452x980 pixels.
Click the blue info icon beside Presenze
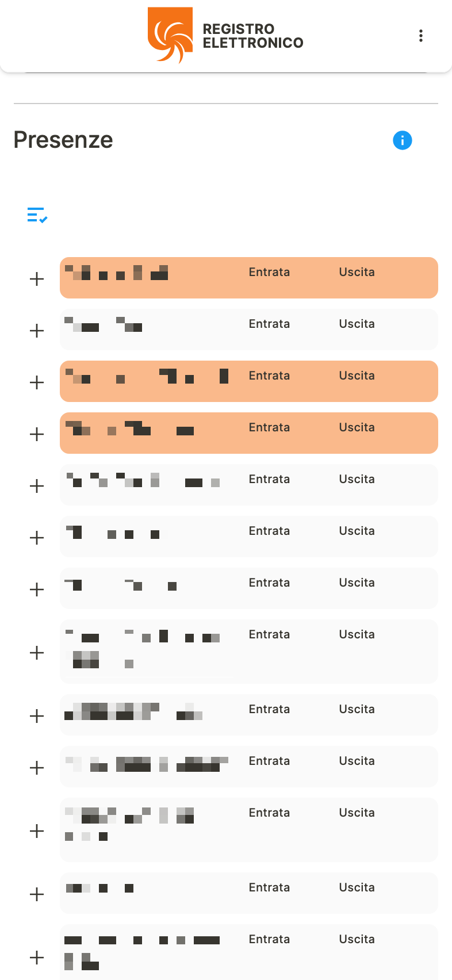tap(403, 140)
